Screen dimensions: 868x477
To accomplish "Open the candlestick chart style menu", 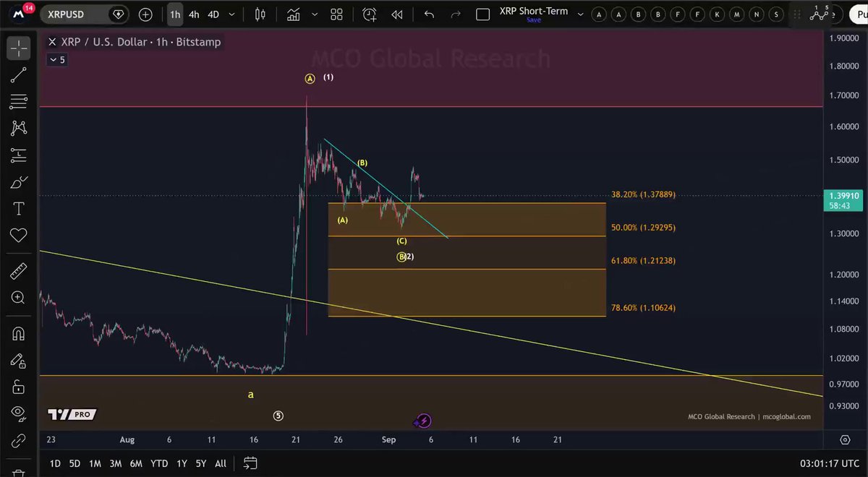I will 260,14.
